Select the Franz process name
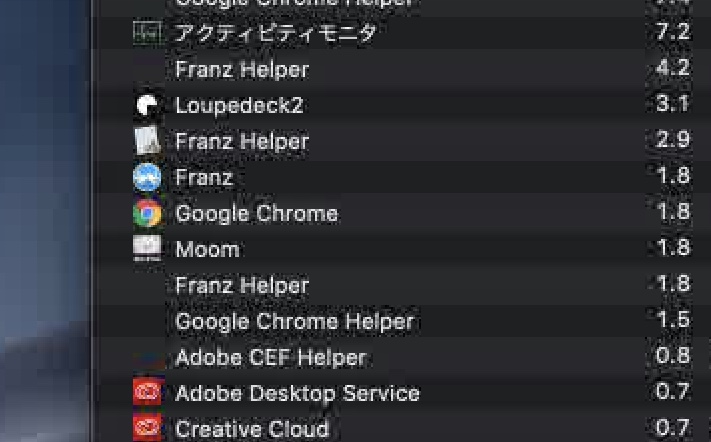The height and width of the screenshot is (442, 711). pos(205,177)
